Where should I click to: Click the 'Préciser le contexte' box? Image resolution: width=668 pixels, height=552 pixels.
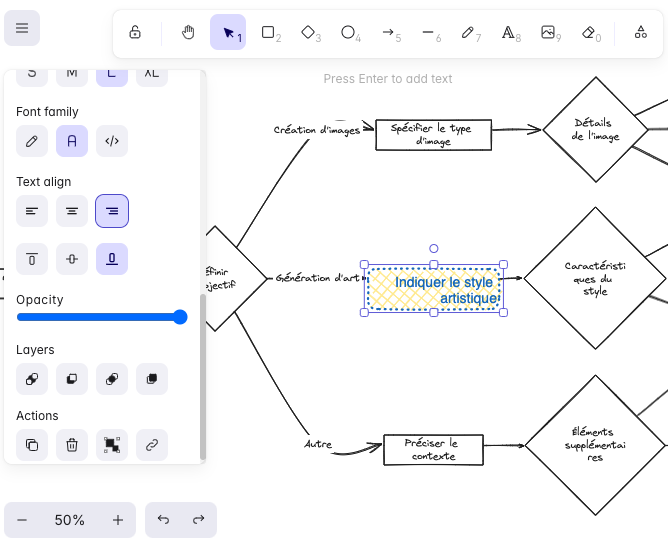[433, 449]
